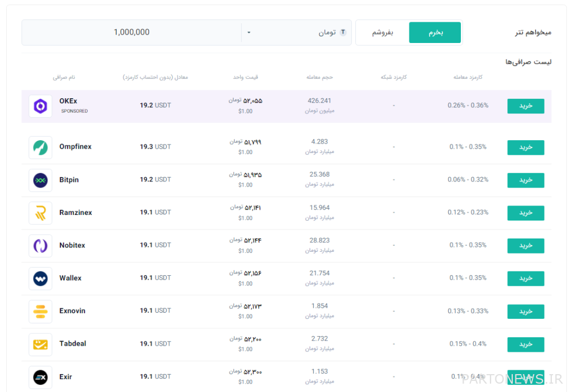Click the Tabdeal exchange name
Screen dimensions: 572x392
tap(73, 344)
